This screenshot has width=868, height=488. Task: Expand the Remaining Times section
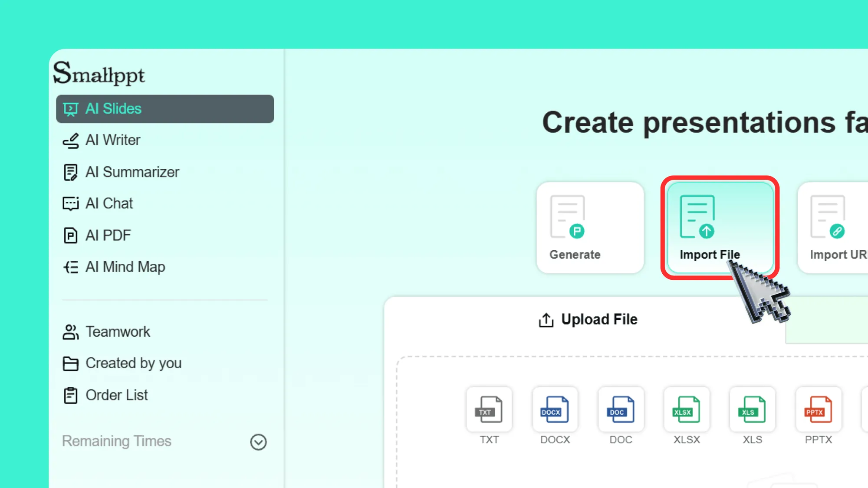258,442
